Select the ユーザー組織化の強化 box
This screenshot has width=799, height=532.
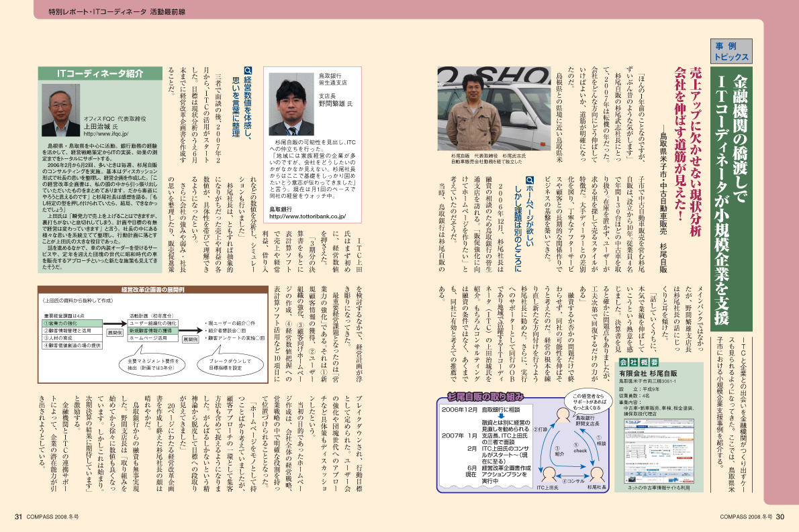[153, 323]
